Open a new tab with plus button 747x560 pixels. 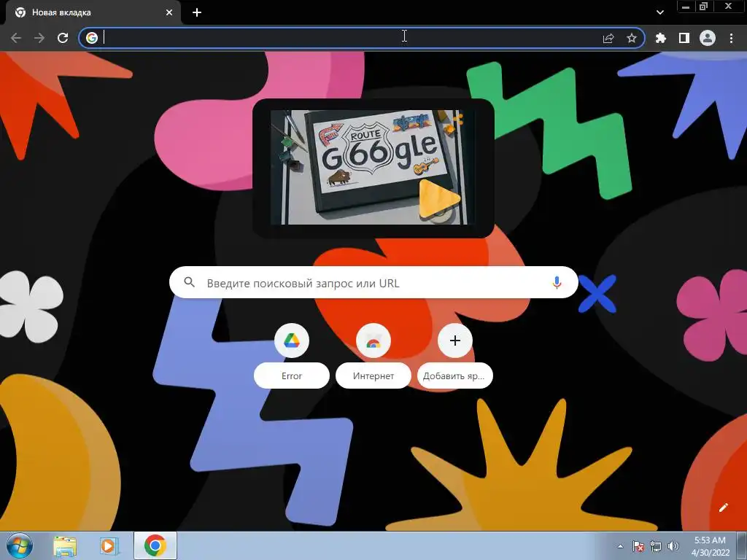[197, 12]
